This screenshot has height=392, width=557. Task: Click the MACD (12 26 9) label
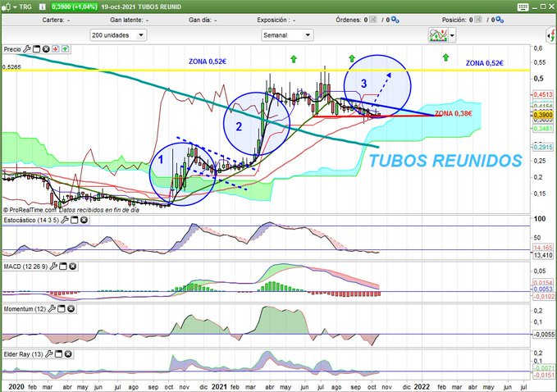tap(25, 267)
